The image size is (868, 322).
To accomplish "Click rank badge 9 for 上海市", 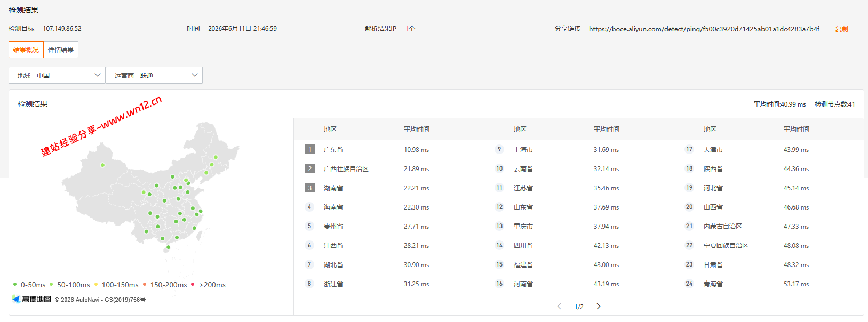I will click(499, 149).
